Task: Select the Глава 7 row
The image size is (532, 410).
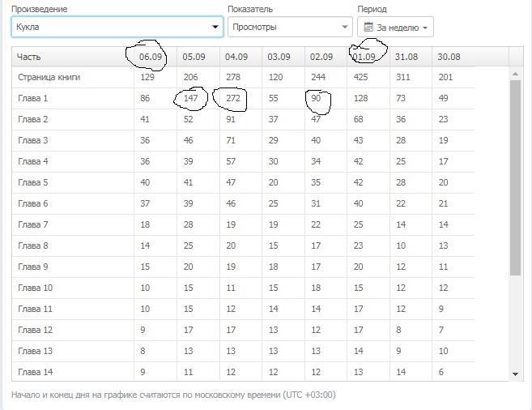Action: click(33, 224)
